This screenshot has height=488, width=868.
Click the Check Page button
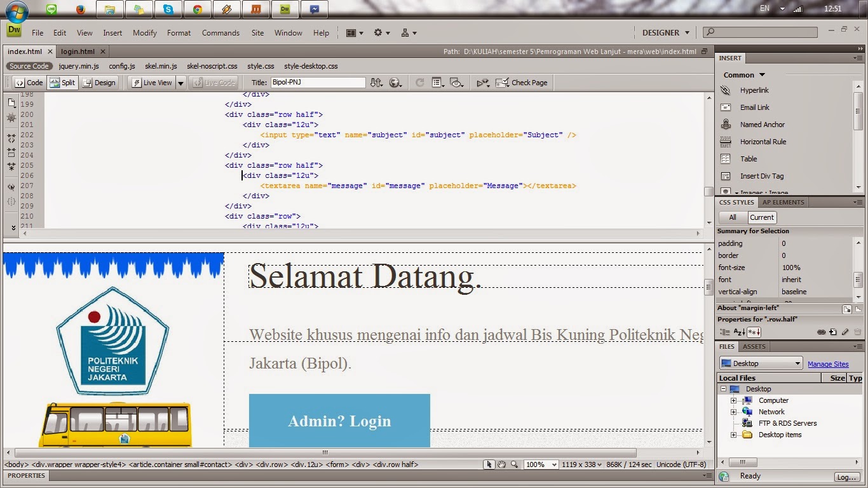(522, 83)
